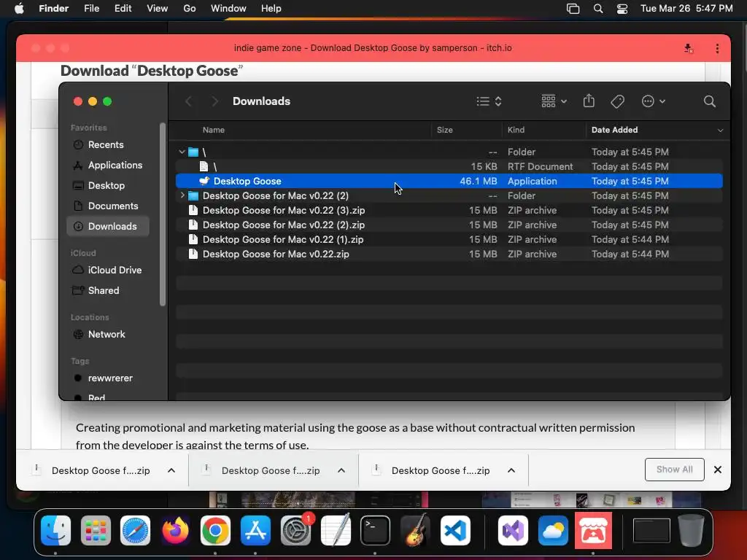
Task: Open the Group By dropdown in Finder
Action: (554, 101)
